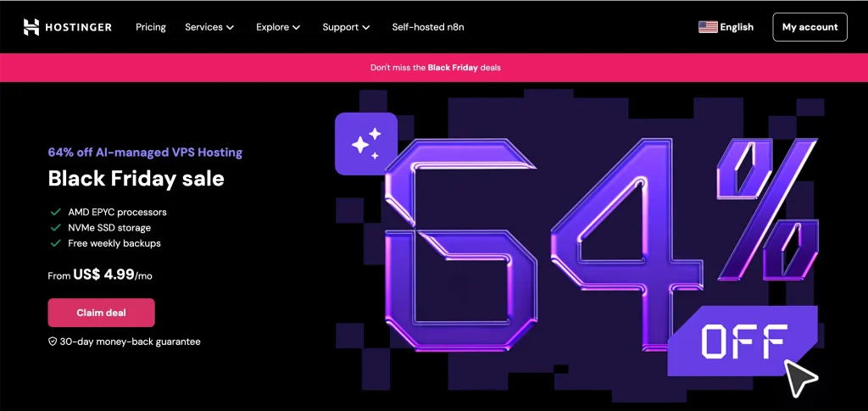Open the Explore dropdown menu
The height and width of the screenshot is (411, 868).
pyautogui.click(x=278, y=27)
